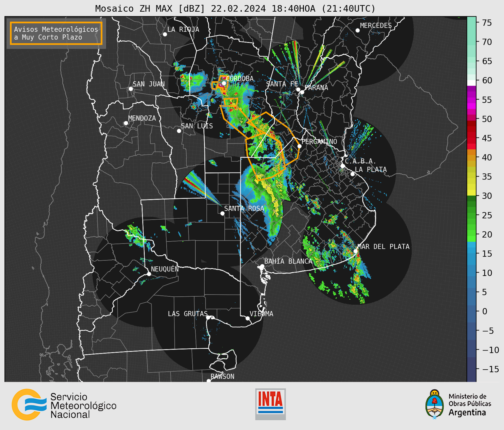Click the 0 value on the scale
This screenshot has height=430, width=504.
point(485,311)
